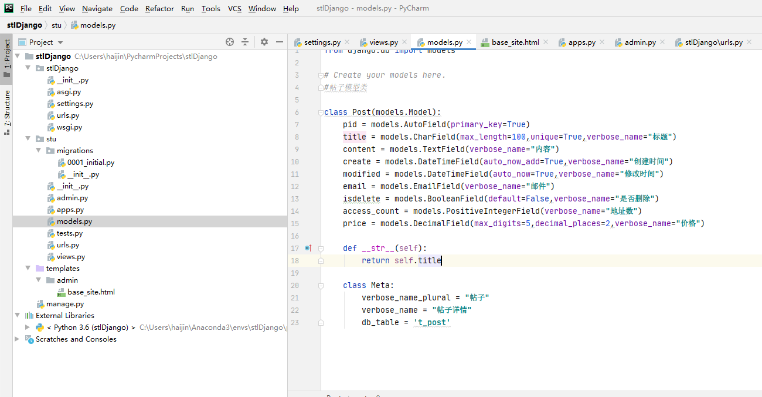Viewport: 762px width, 397px height.
Task: Select 0001_initial.py migration file
Action: 90,162
